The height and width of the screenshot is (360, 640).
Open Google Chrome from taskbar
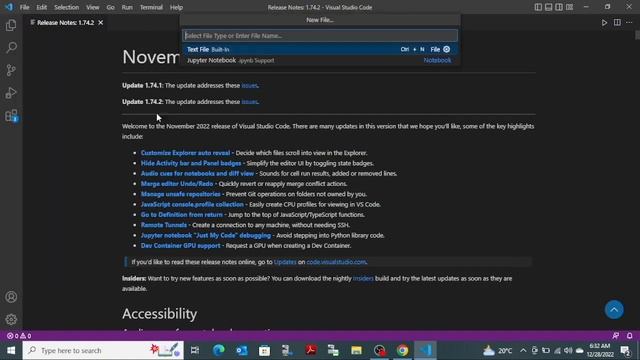click(402, 351)
